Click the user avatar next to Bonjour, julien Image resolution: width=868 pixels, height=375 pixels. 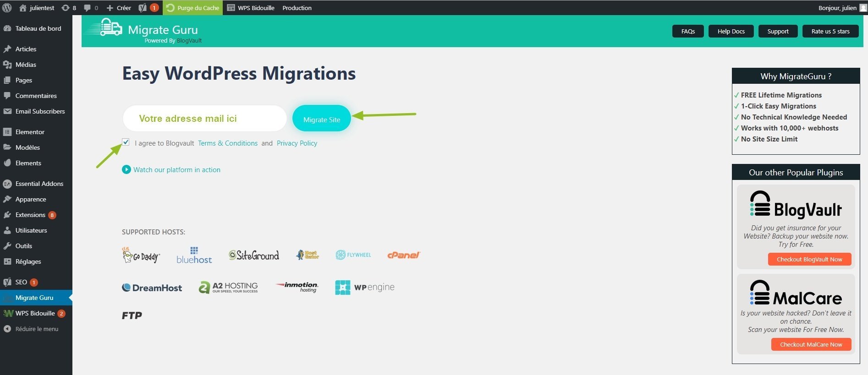pyautogui.click(x=863, y=8)
